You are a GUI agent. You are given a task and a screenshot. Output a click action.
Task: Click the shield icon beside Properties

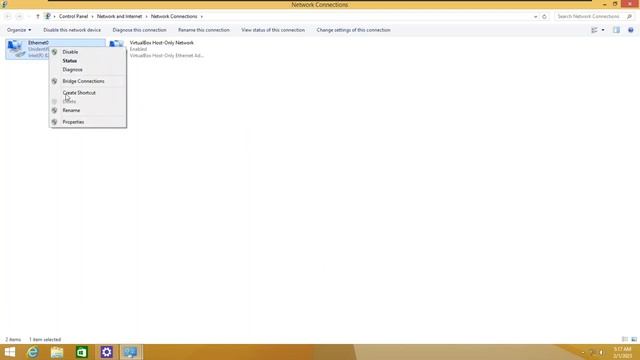[x=54, y=122]
